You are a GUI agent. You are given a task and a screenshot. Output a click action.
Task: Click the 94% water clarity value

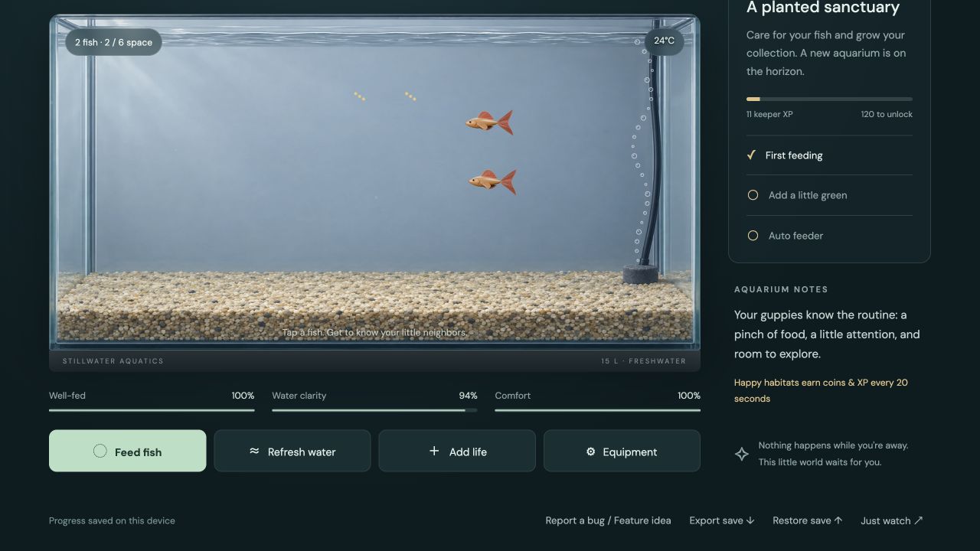[468, 396]
